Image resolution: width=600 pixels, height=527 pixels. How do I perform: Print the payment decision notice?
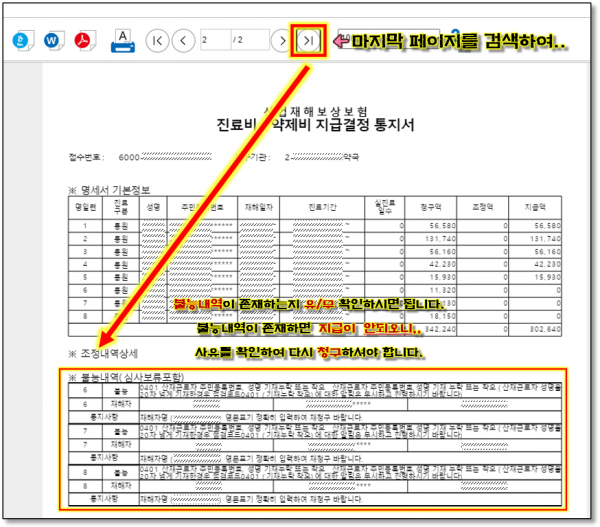[x=122, y=41]
